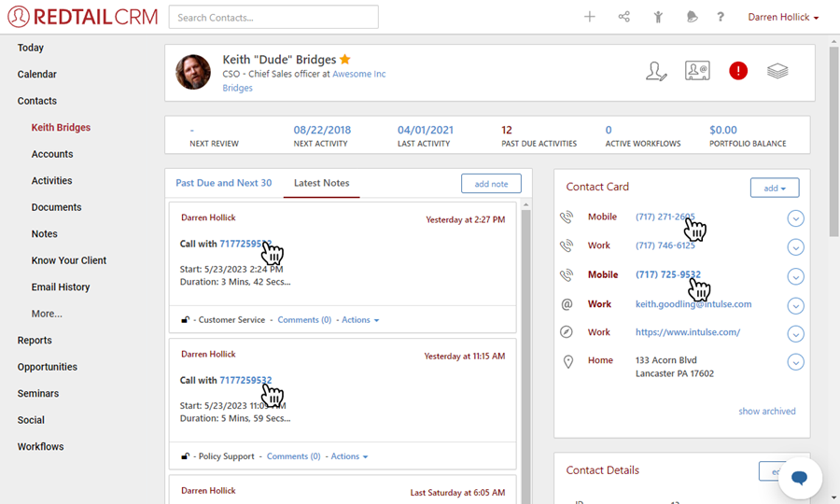Click the edit contact person-pencil icon
Image resolution: width=840 pixels, height=504 pixels.
pyautogui.click(x=656, y=71)
